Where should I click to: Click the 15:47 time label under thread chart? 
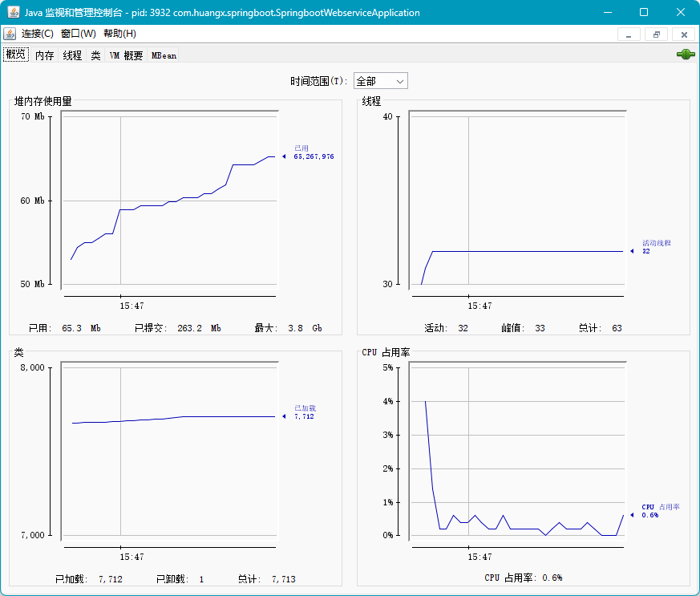pyautogui.click(x=480, y=306)
